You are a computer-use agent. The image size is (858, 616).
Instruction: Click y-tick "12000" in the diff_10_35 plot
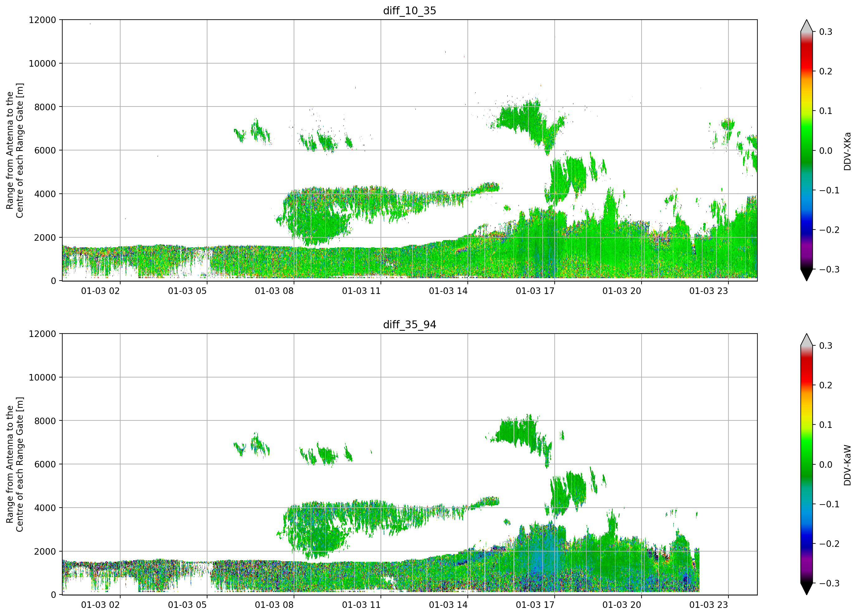coord(42,20)
